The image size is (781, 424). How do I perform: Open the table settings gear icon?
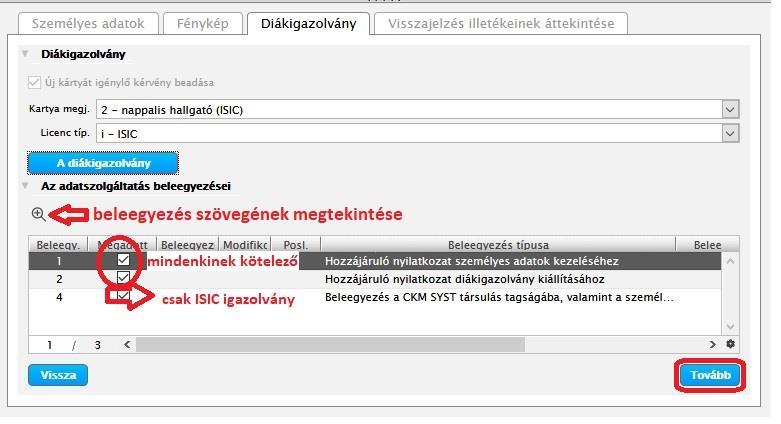point(730,344)
